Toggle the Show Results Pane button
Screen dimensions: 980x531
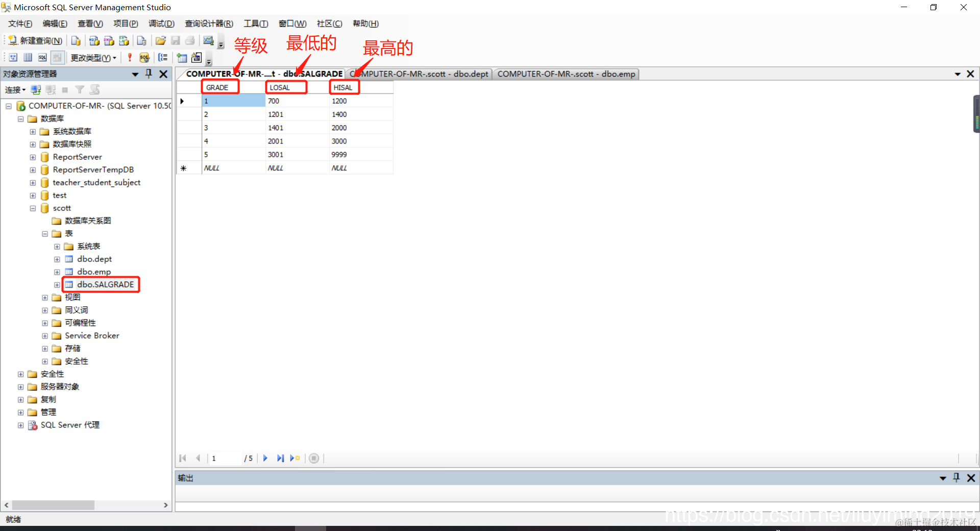point(57,58)
